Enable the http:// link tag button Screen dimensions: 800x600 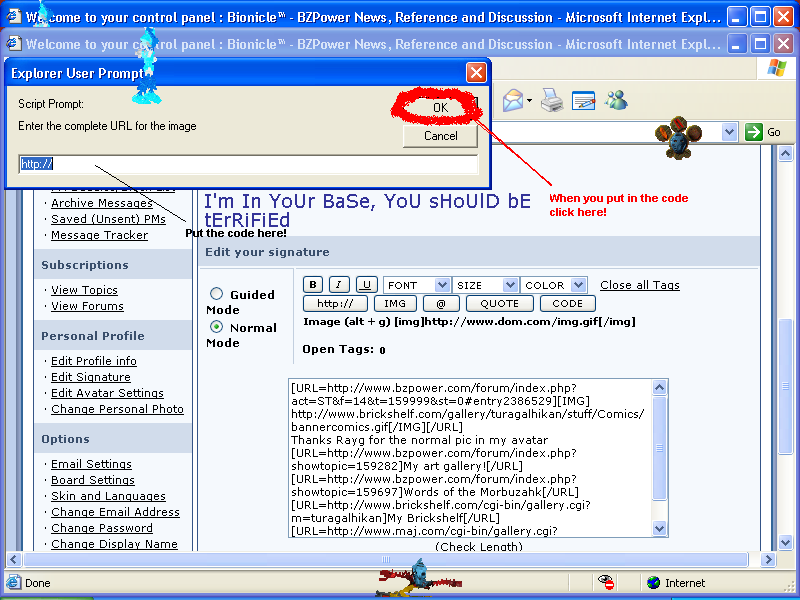click(x=335, y=303)
